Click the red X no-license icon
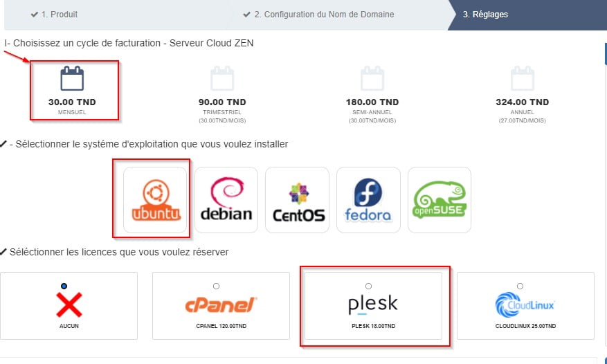 pos(69,305)
